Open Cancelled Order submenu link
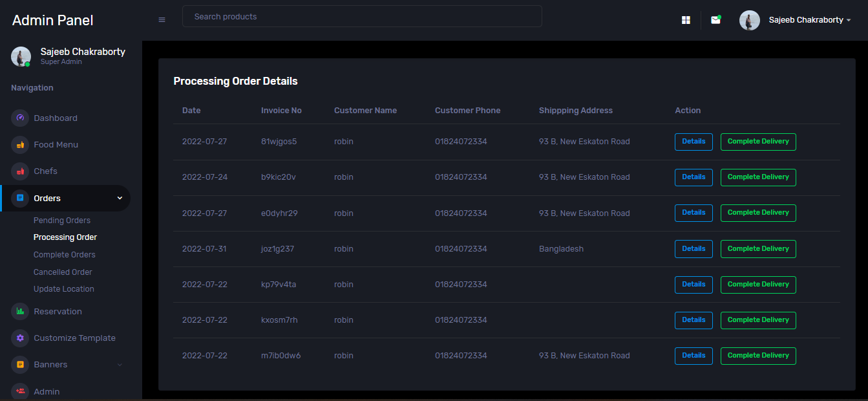Viewport: 868px width, 401px height. 63,272
